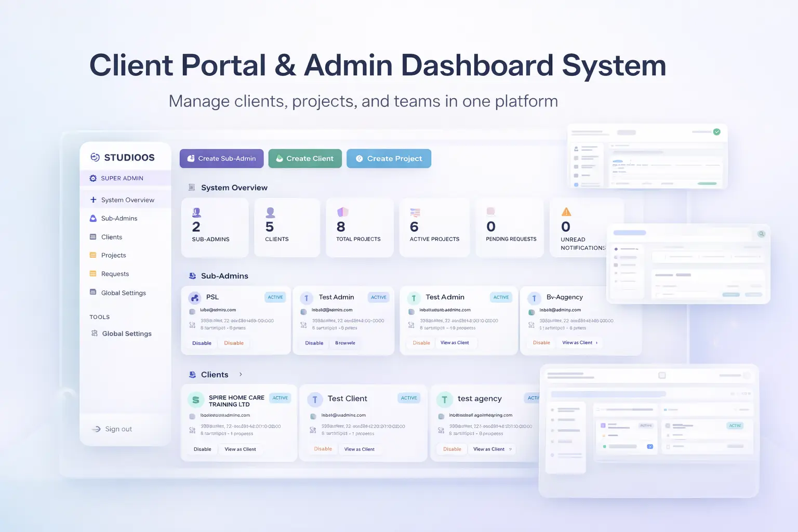The image size is (798, 532).
Task: Click the gear icon next to SUPER ADMIN
Action: tap(92, 178)
